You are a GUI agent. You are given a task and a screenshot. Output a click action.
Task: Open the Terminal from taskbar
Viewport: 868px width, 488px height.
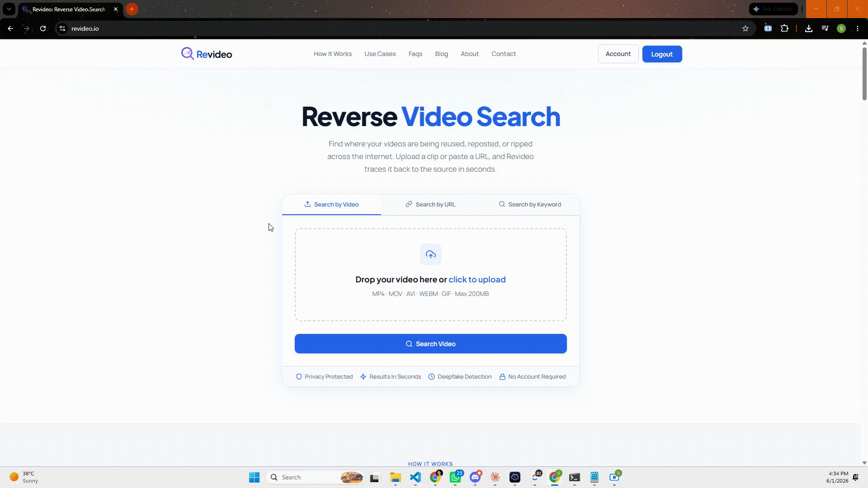[x=575, y=477]
